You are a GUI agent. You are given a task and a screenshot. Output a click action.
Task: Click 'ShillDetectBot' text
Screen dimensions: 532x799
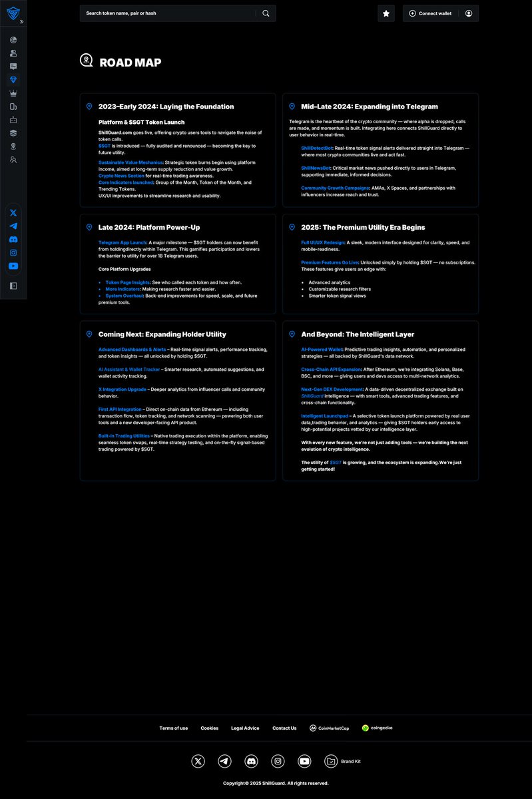[x=318, y=148]
